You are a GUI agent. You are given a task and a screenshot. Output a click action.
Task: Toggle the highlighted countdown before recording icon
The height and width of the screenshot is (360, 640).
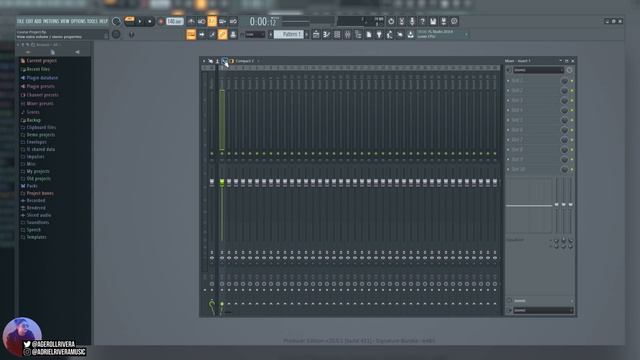pos(212,21)
